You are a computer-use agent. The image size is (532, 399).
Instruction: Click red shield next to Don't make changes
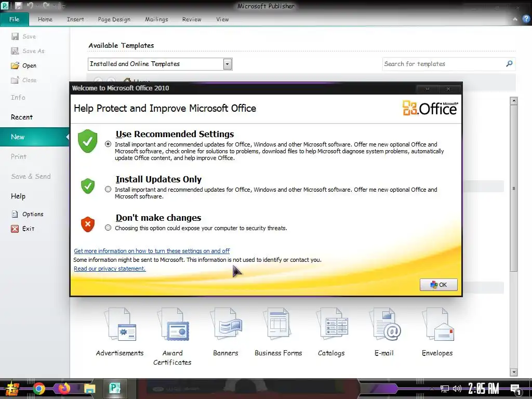87,224
